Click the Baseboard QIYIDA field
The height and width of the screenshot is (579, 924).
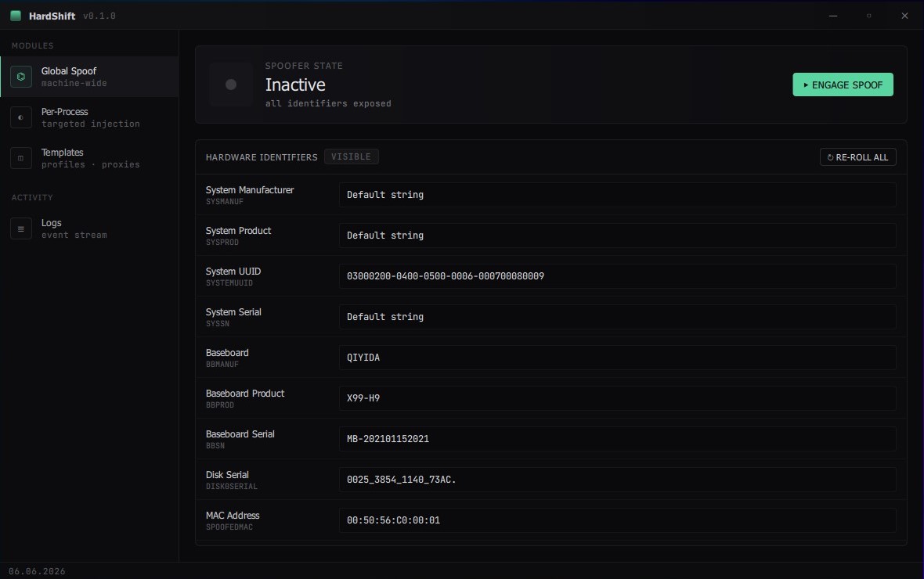tap(618, 357)
